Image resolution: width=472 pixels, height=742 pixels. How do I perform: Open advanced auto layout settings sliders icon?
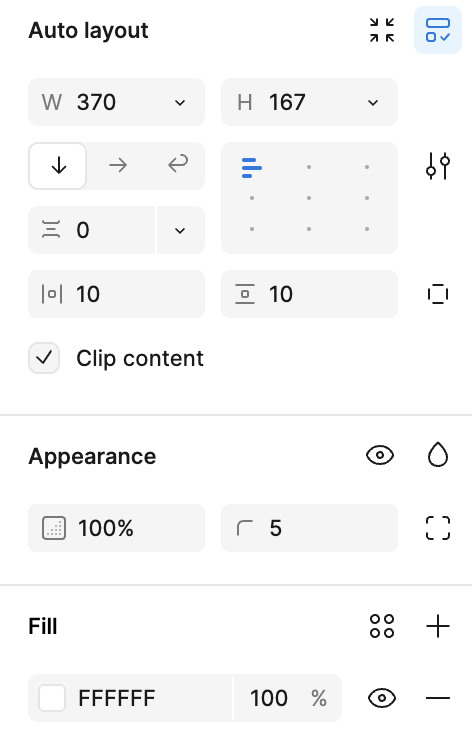click(438, 166)
